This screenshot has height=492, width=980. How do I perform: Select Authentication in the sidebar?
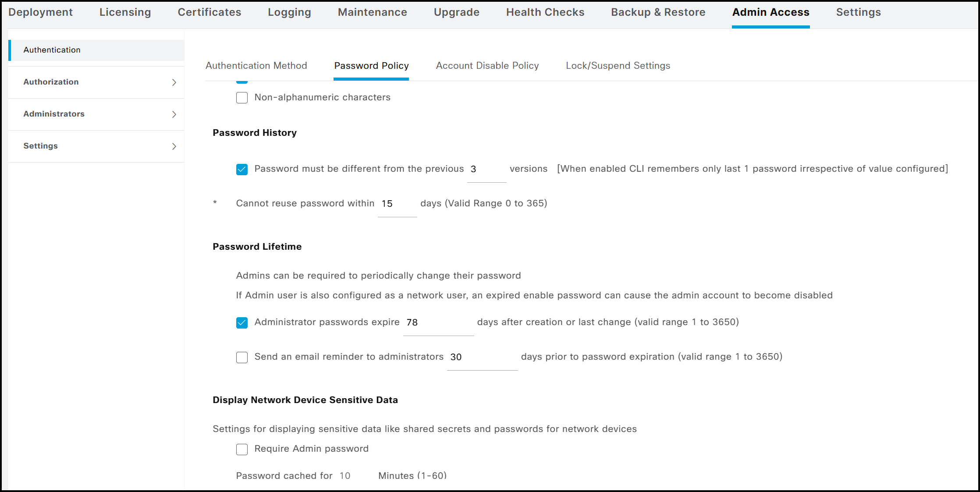point(52,50)
